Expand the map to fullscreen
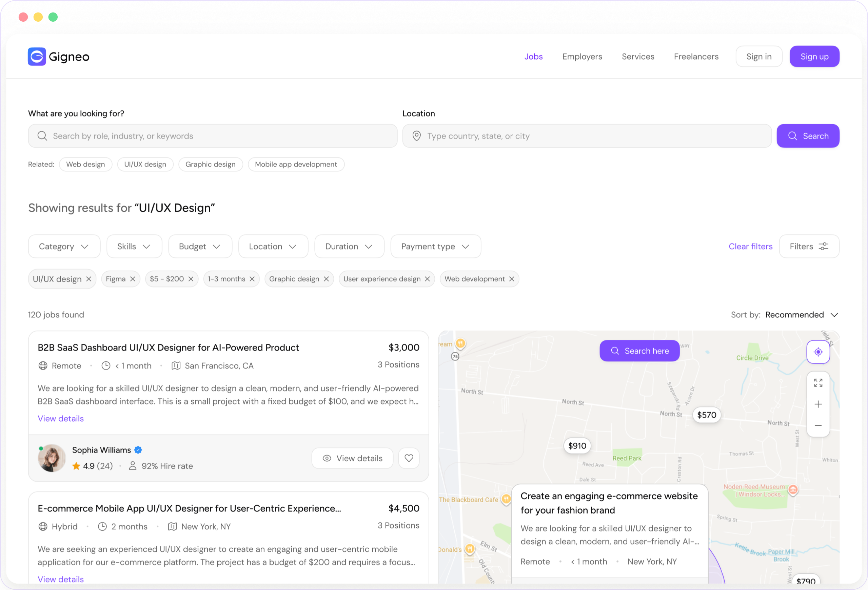Screen dimensions: 868x590 pyautogui.click(x=818, y=383)
